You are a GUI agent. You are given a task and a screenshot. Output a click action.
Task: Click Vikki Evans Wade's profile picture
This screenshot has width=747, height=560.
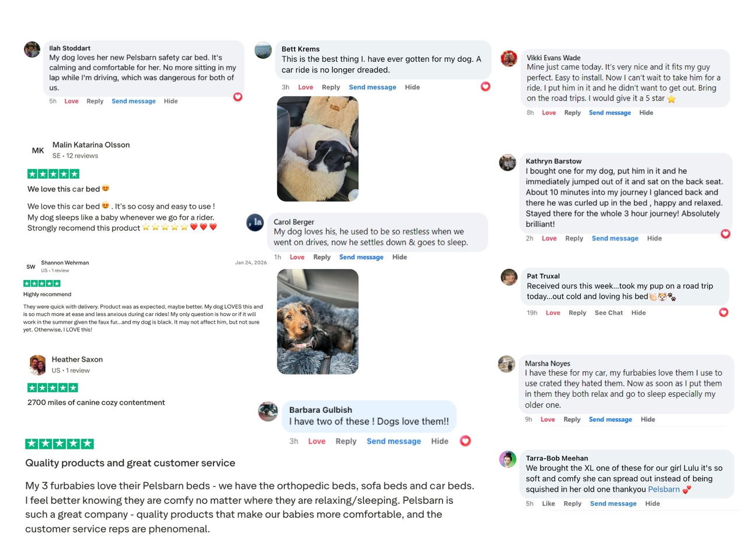click(x=509, y=58)
